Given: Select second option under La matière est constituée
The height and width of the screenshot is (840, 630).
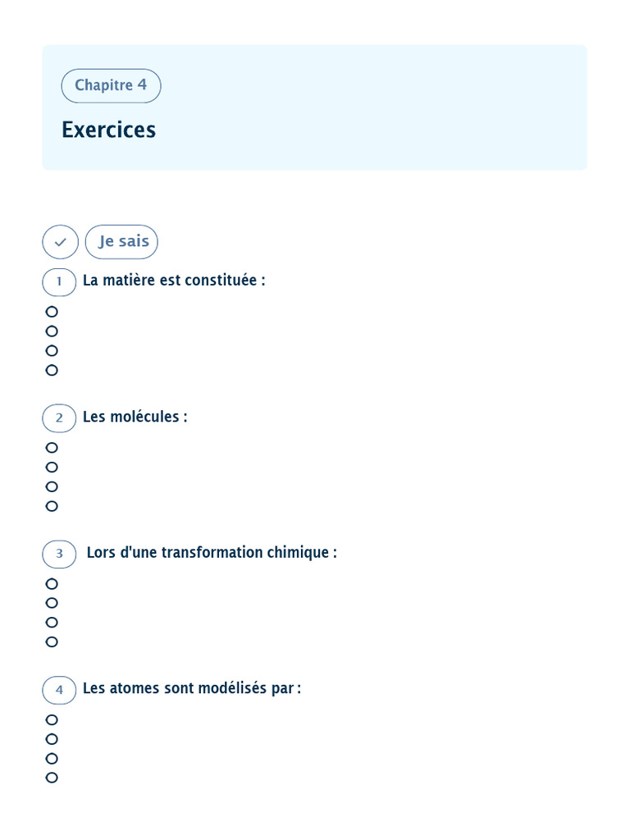Looking at the screenshot, I should tap(52, 331).
